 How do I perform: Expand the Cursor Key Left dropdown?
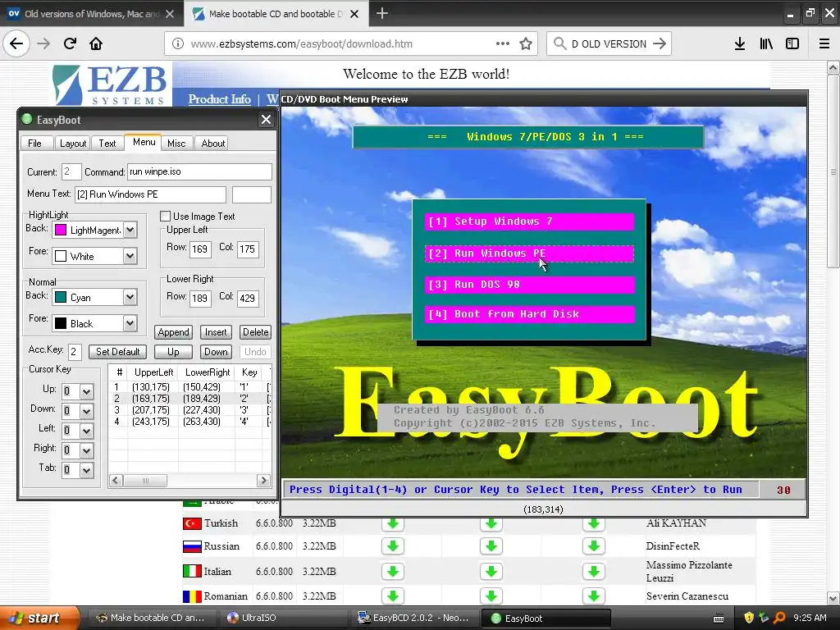(86, 431)
